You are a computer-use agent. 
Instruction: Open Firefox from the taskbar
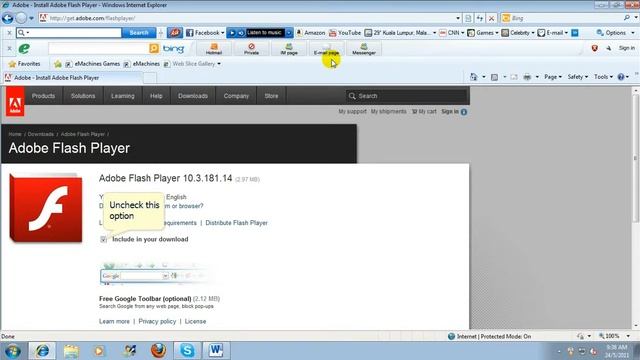pyautogui.click(x=158, y=351)
